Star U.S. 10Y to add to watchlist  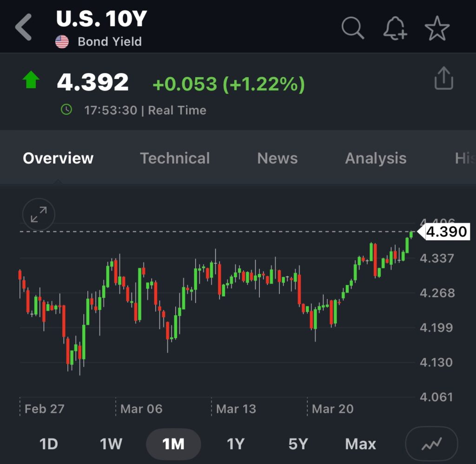point(437,28)
